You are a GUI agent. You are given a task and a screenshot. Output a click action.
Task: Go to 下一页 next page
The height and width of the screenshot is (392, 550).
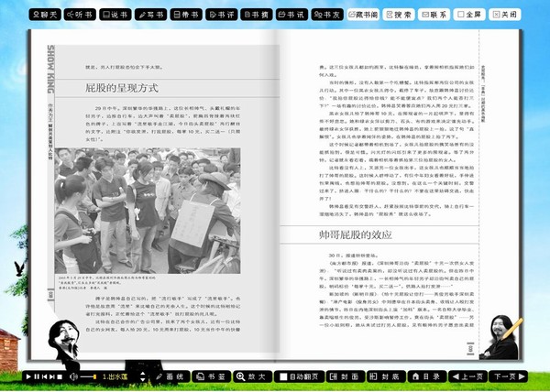[x=509, y=376]
